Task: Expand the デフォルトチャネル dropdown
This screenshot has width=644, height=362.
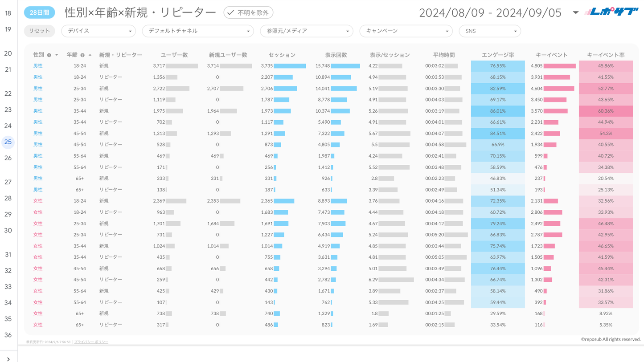Action: pyautogui.click(x=197, y=31)
